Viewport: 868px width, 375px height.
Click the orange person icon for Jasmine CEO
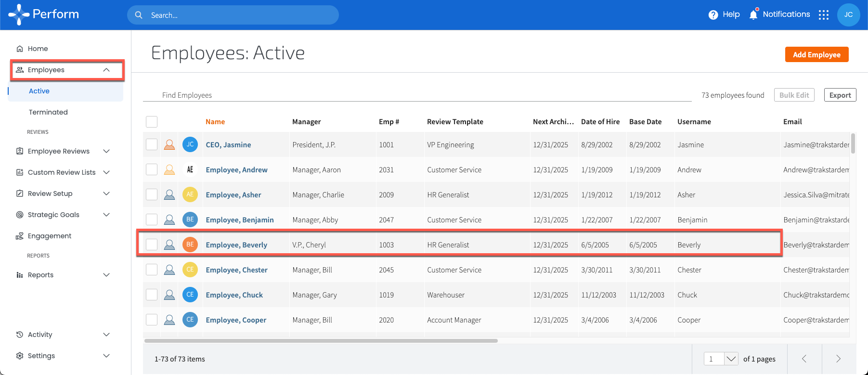click(169, 145)
